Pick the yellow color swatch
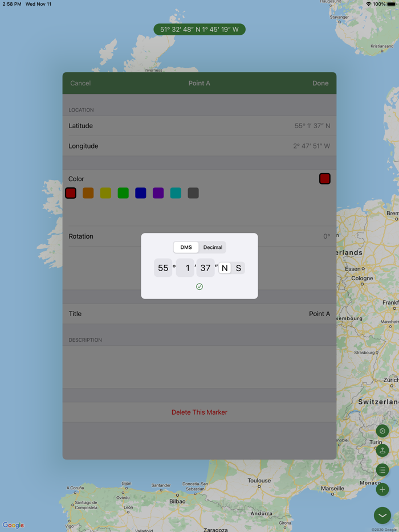 [105, 193]
